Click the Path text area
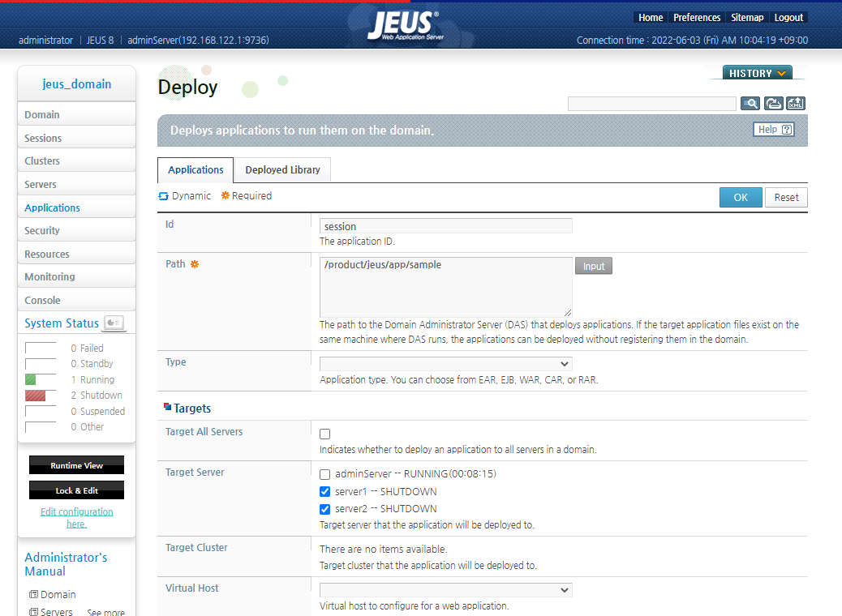 coord(445,288)
